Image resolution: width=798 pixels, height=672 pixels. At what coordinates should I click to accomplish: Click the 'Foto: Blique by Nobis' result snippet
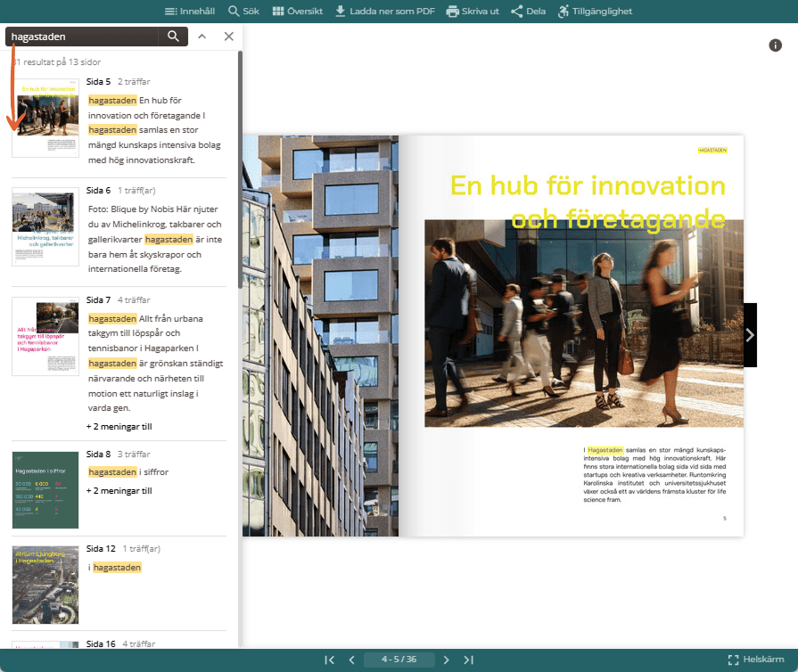point(155,239)
